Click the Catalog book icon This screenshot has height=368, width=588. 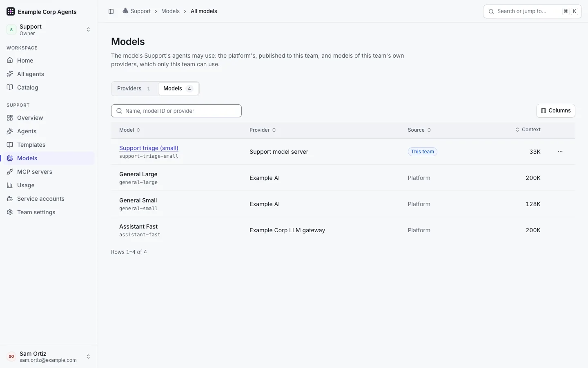(x=10, y=88)
